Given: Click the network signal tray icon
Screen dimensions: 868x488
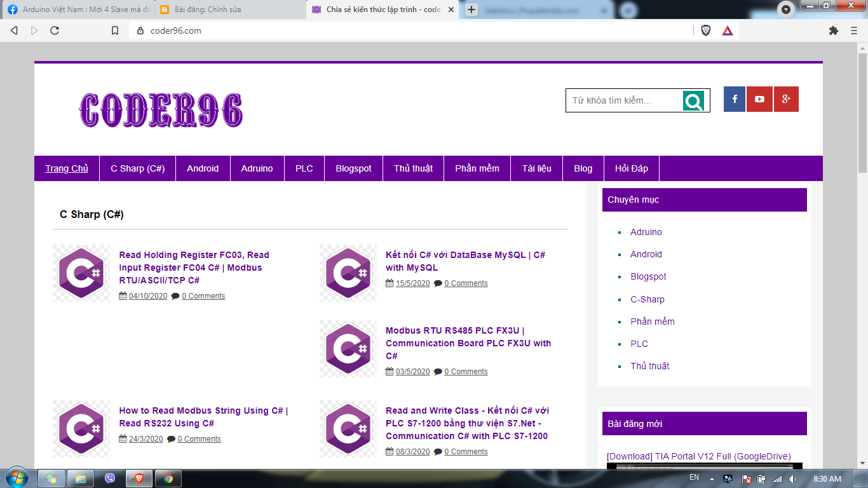Looking at the screenshot, I should pyautogui.click(x=777, y=478).
